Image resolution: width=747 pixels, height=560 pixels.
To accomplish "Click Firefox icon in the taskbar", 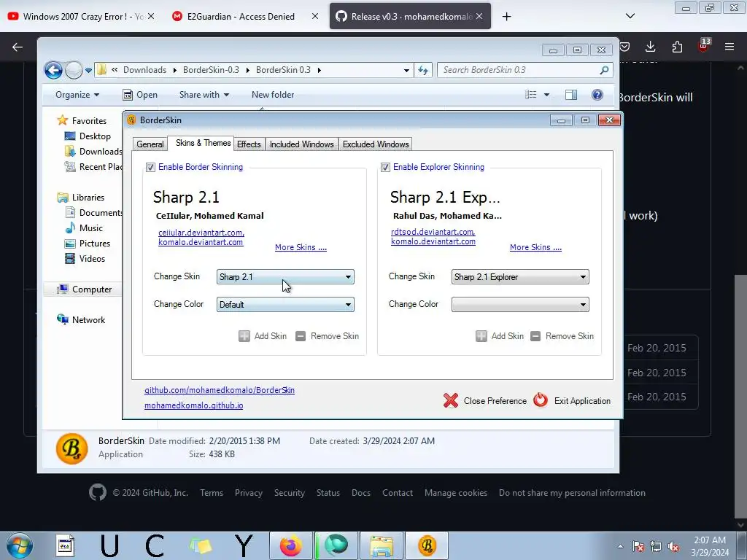I will point(290,545).
